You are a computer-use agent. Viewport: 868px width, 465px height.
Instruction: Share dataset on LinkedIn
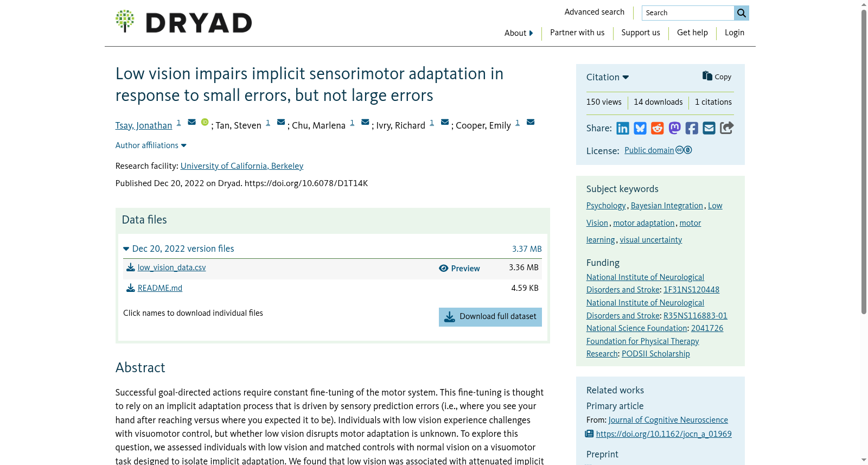(623, 128)
